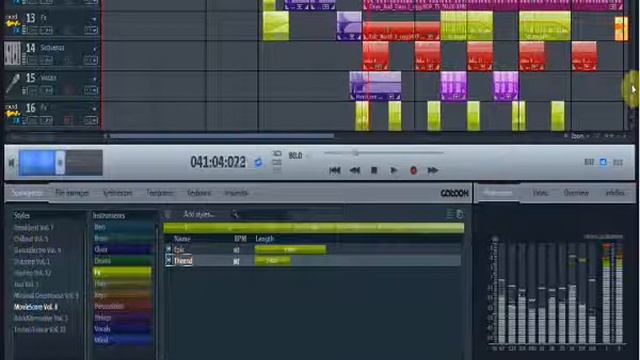Switch to the Keyboard tab

(x=199, y=193)
